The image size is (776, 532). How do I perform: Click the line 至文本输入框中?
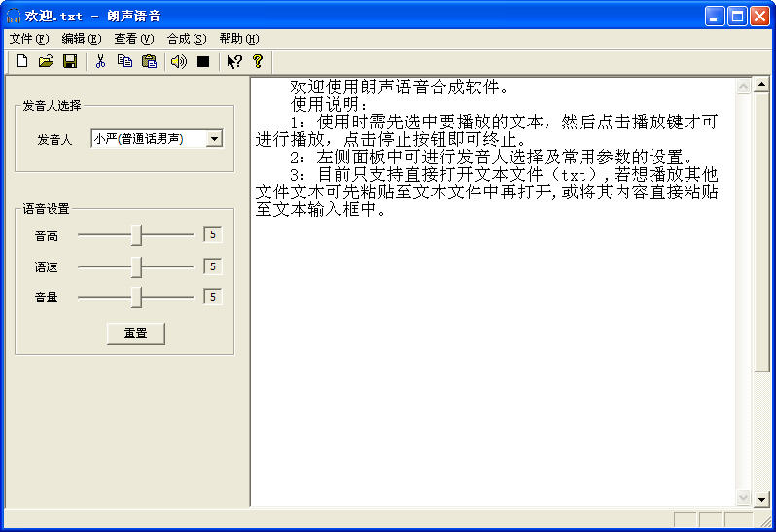pos(321,210)
